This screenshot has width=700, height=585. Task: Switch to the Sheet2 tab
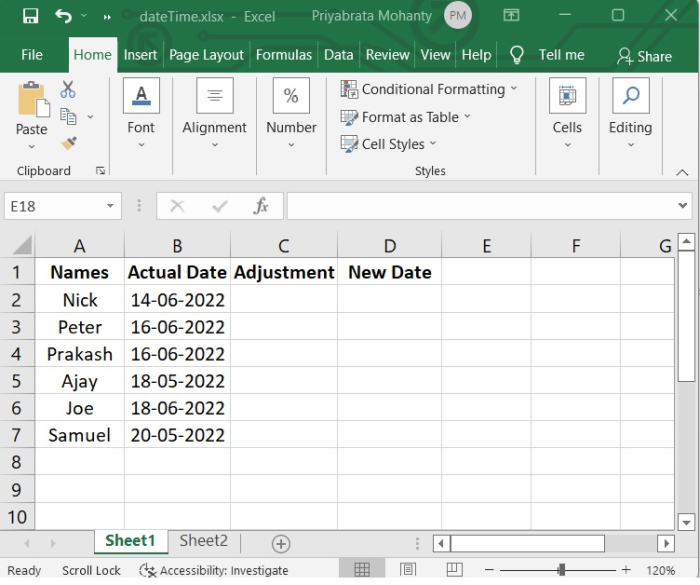click(203, 541)
